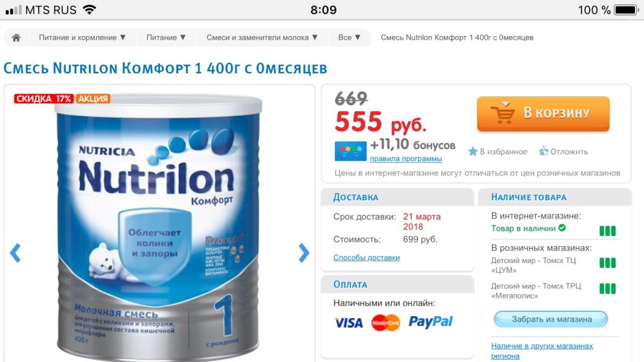
Task: Click the bonus card icon
Action: (350, 151)
